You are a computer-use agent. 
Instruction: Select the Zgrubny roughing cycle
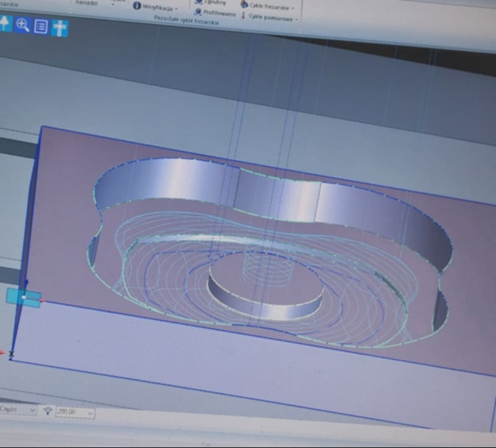(x=213, y=3)
